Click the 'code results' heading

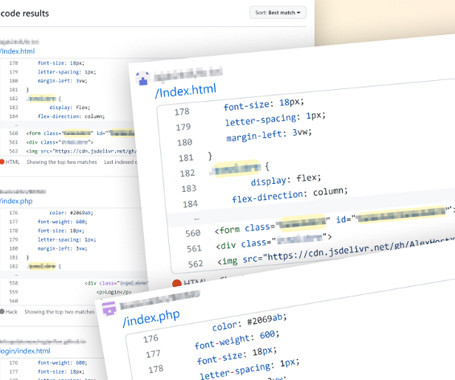click(x=25, y=14)
